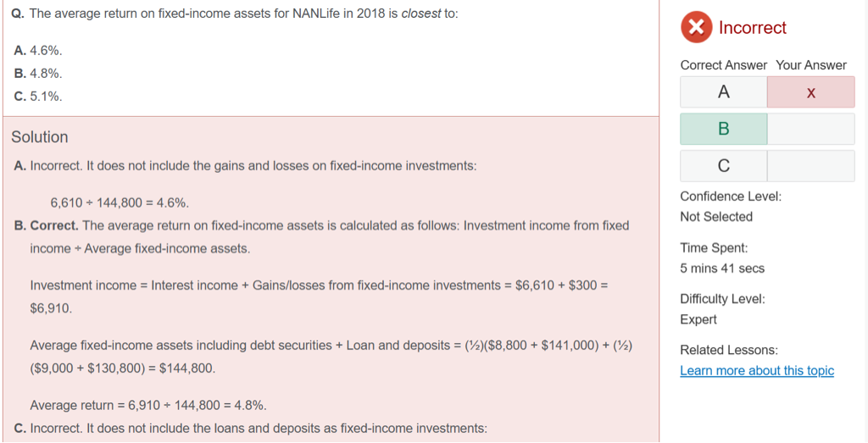Screen dimensions: 868x443
Task: Open Confidence Level Not Selected value
Action: click(716, 217)
